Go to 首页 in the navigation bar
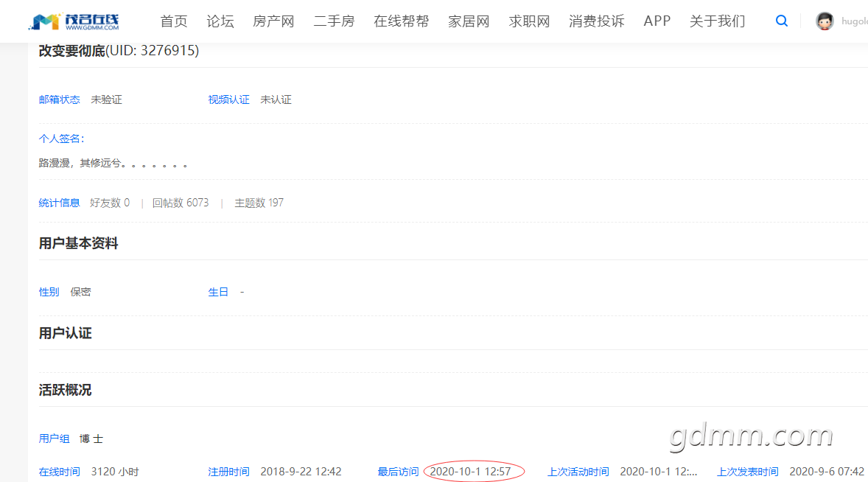Viewport: 868px width, 482px height. pos(174,21)
